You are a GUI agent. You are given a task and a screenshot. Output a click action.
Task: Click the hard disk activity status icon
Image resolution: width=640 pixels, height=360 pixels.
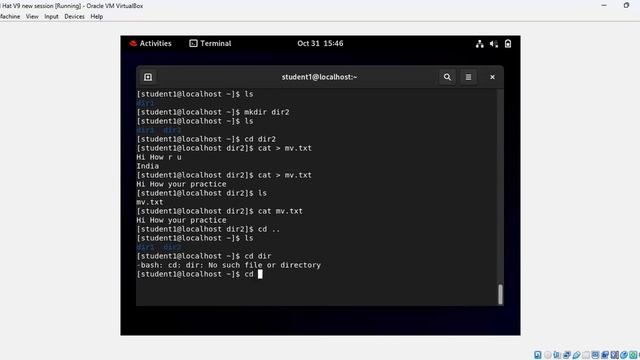[x=538, y=355]
